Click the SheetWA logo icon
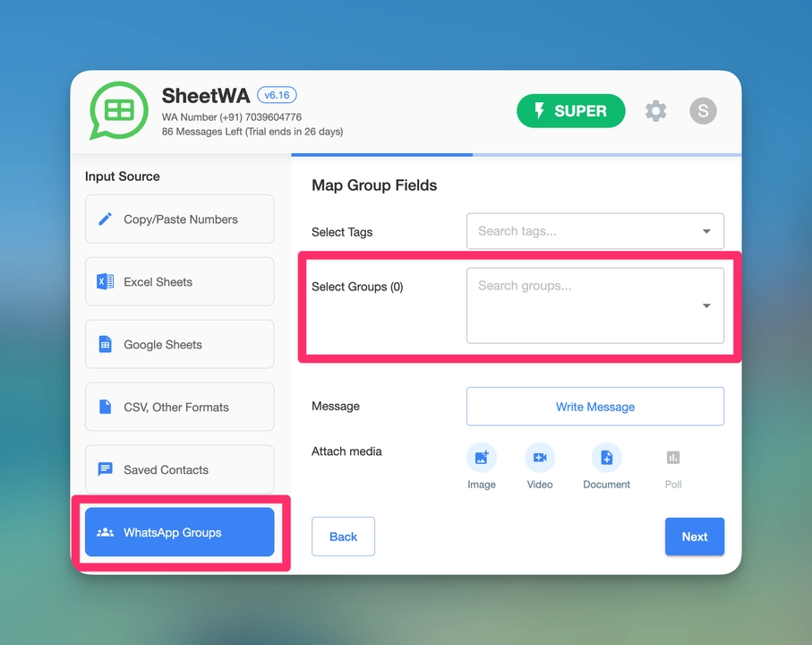The height and width of the screenshot is (645, 812). point(118,110)
